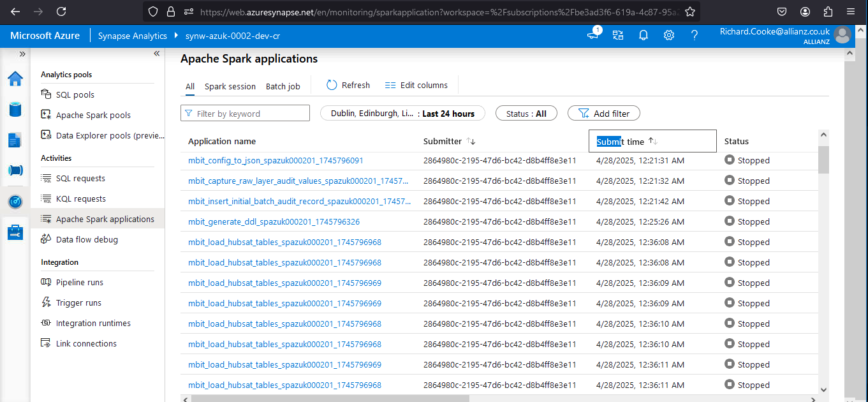Click the Synapse Analytics breadcrumb
Image resolution: width=868 pixels, height=402 pixels.
tap(133, 36)
